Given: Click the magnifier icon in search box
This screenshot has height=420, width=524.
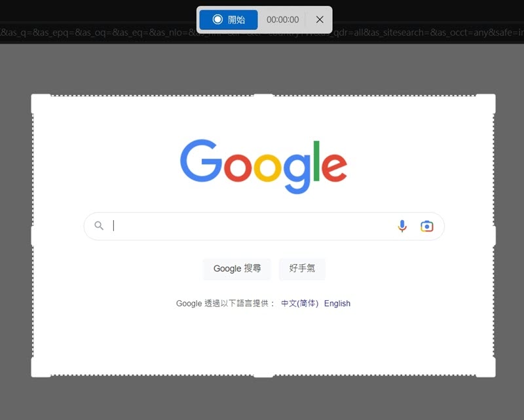Looking at the screenshot, I should point(99,225).
